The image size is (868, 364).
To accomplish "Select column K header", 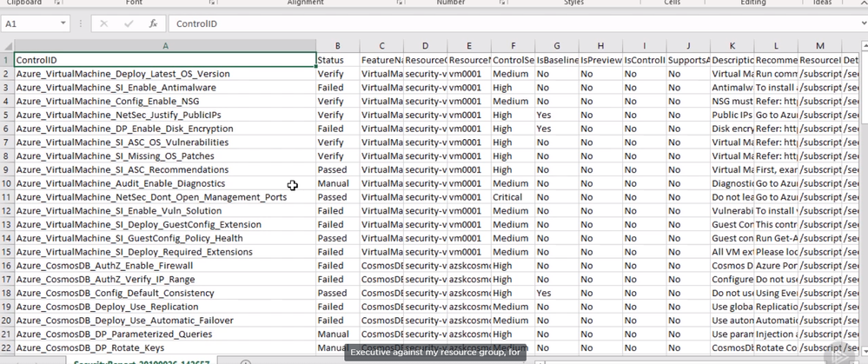I will tap(732, 46).
